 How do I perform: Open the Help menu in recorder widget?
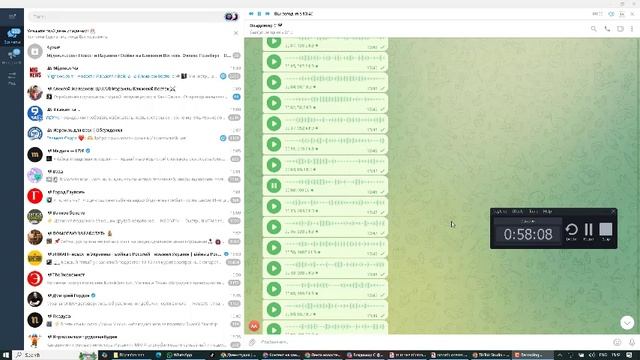point(547,211)
